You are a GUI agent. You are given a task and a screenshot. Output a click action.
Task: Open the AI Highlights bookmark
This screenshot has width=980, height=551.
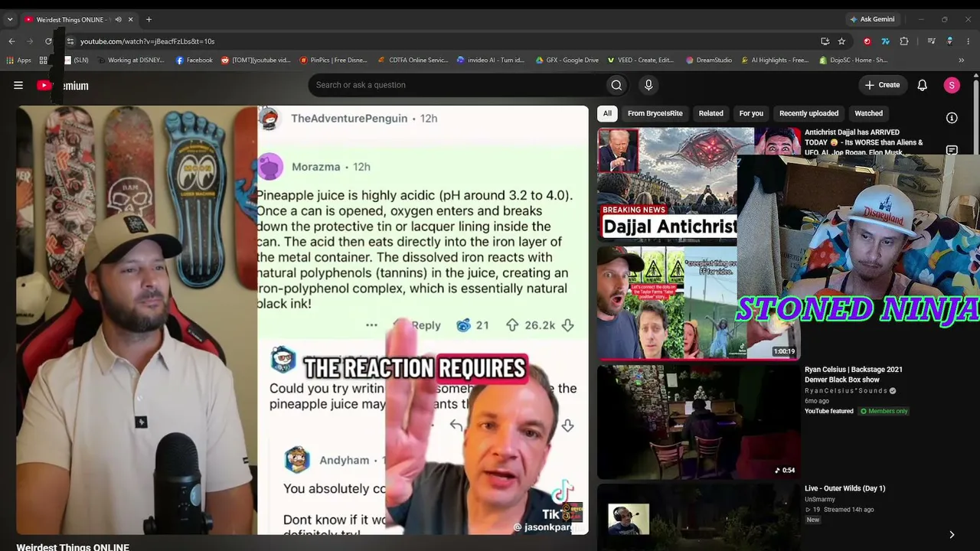coord(775,60)
